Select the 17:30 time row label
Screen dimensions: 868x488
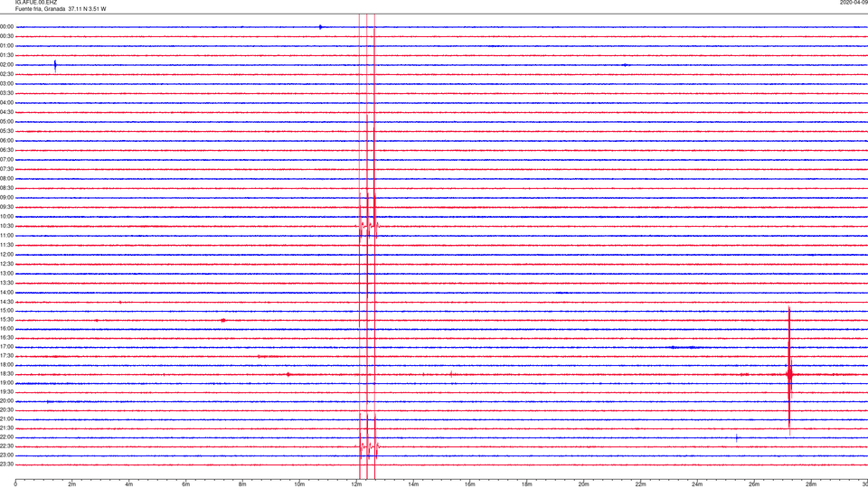(7, 356)
